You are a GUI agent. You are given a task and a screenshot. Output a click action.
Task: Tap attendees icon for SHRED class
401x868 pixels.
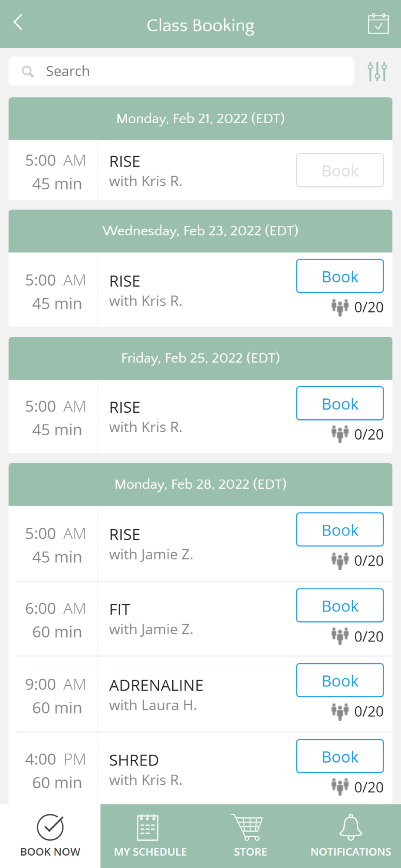click(x=340, y=787)
